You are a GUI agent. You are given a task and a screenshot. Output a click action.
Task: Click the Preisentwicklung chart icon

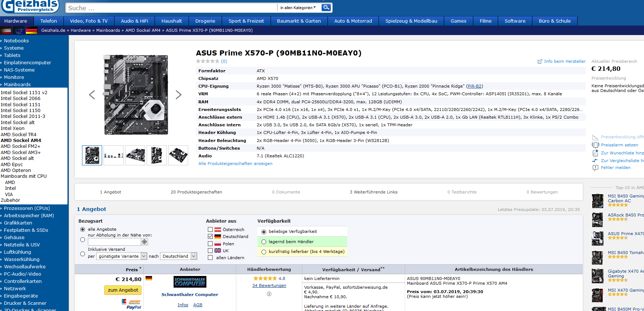tap(595, 137)
